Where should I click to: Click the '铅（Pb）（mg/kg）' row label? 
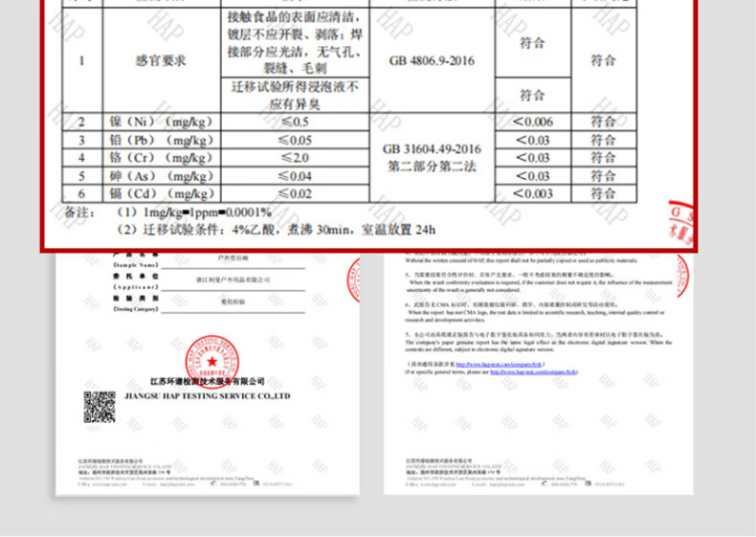coord(161,140)
